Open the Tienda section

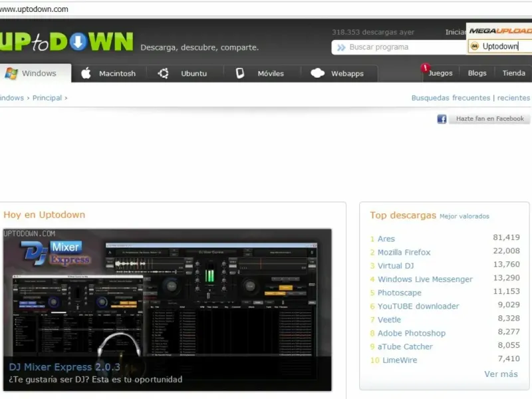tap(513, 73)
